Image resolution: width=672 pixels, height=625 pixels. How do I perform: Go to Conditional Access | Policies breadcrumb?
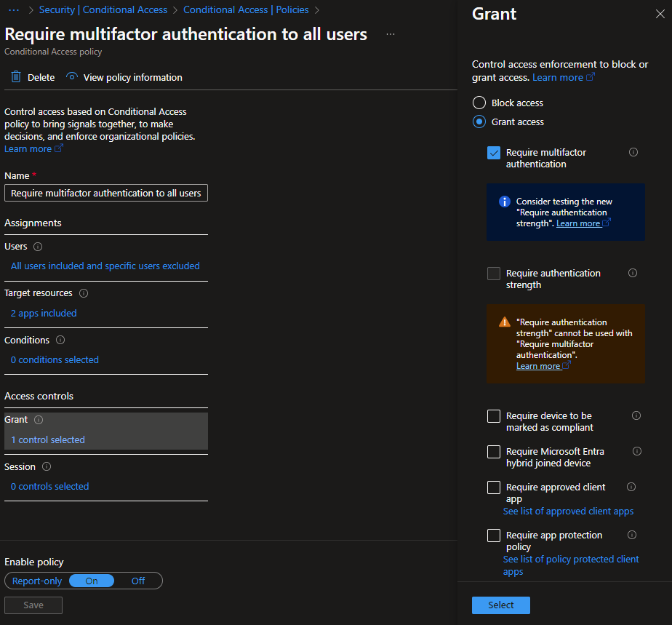tap(246, 10)
